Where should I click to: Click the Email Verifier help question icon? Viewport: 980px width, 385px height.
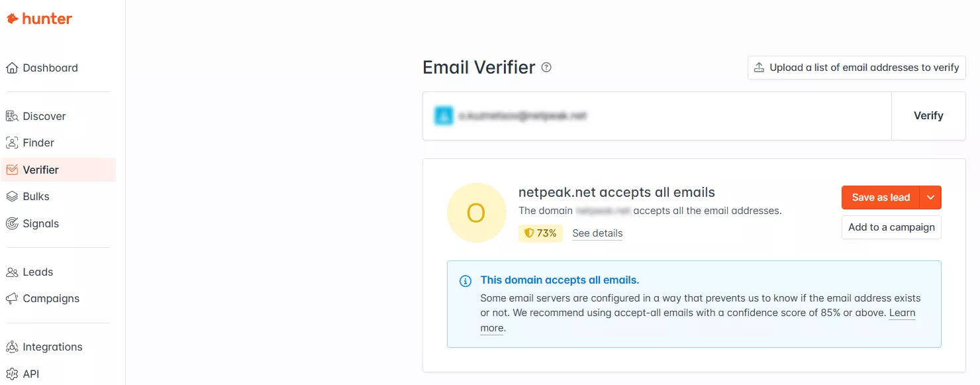point(546,68)
